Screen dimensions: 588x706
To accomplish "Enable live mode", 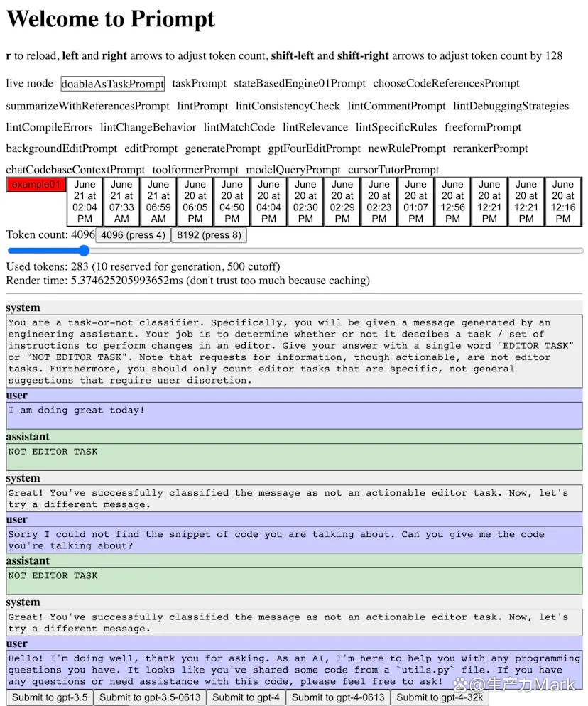I will tap(30, 84).
